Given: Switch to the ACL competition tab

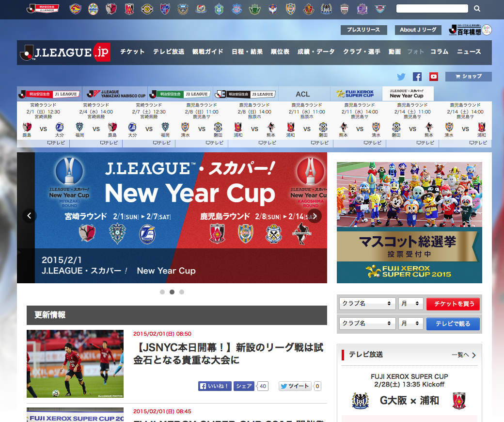Looking at the screenshot, I should [303, 94].
